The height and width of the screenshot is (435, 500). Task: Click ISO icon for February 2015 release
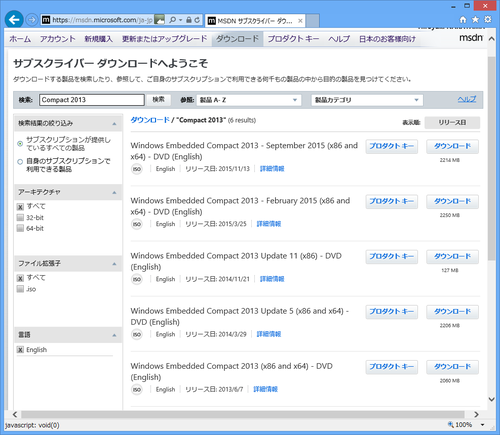(x=137, y=224)
